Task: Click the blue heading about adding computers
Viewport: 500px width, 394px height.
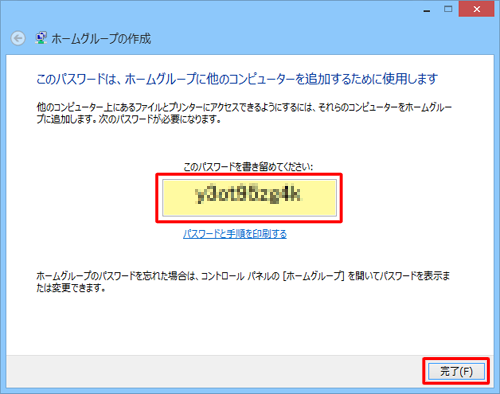Action: 237,79
